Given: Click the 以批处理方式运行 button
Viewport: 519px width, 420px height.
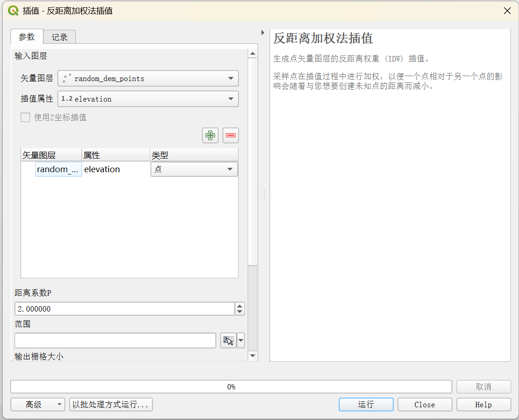Looking at the screenshot, I should pyautogui.click(x=111, y=405).
